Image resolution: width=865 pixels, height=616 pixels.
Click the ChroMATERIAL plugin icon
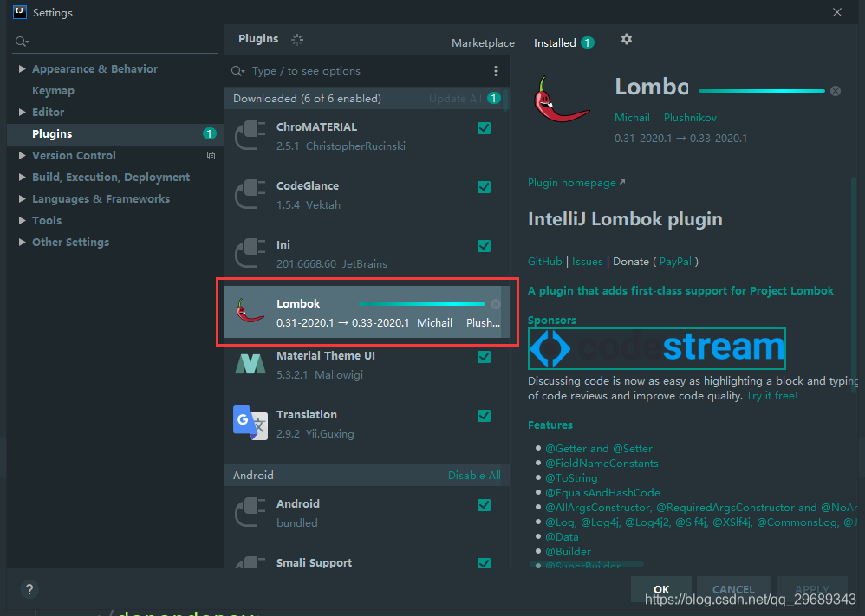coord(250,136)
